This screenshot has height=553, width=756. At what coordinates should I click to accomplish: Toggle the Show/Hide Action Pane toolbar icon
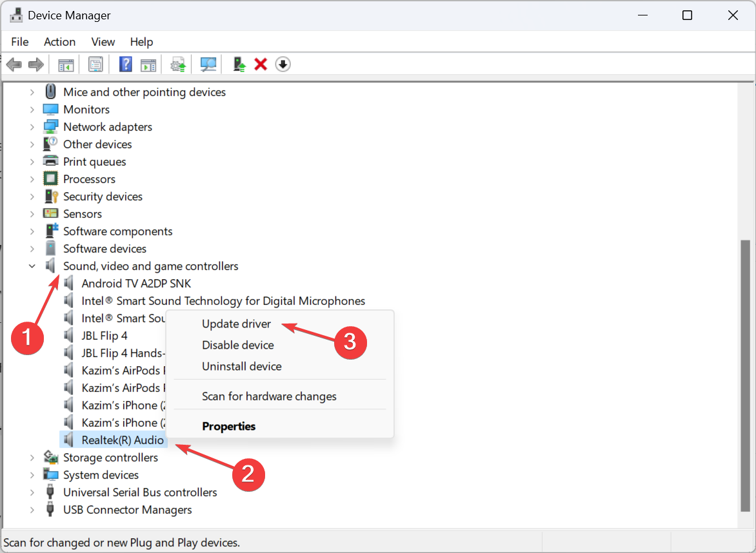pos(148,64)
